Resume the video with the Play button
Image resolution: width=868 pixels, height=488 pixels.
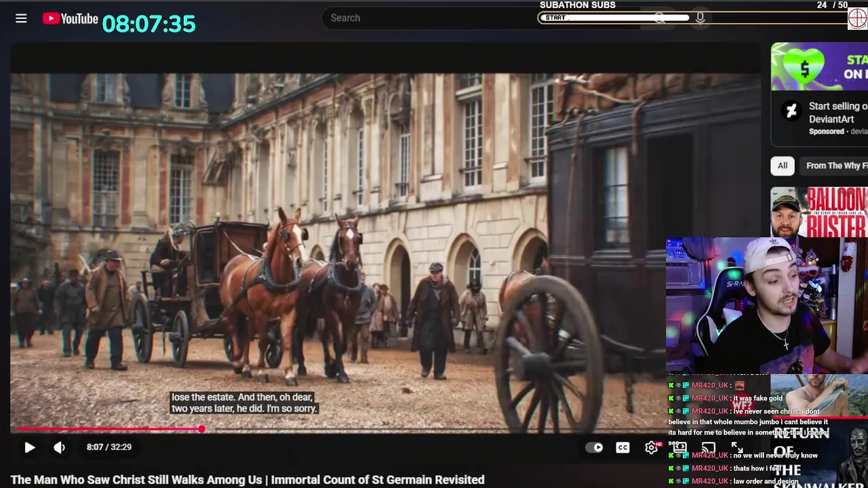[x=29, y=447]
